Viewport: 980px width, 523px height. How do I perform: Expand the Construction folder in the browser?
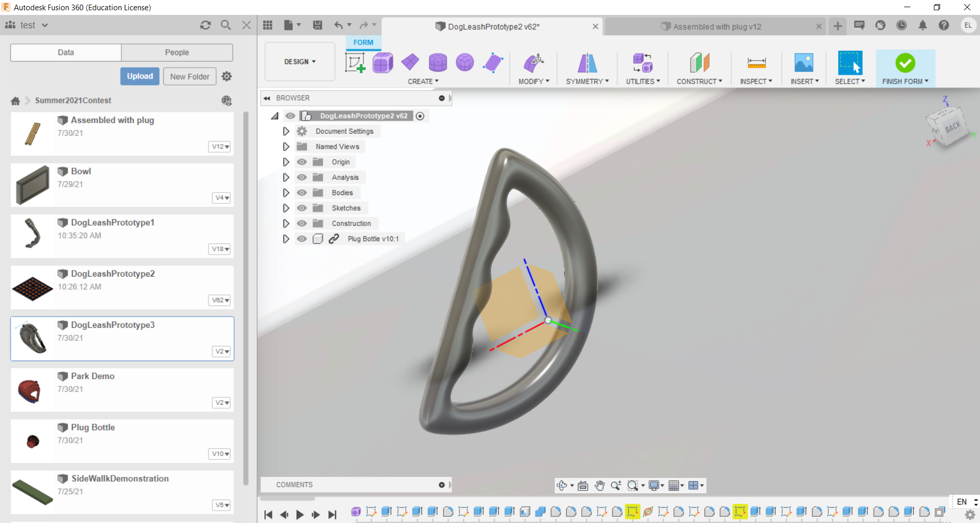(x=286, y=223)
